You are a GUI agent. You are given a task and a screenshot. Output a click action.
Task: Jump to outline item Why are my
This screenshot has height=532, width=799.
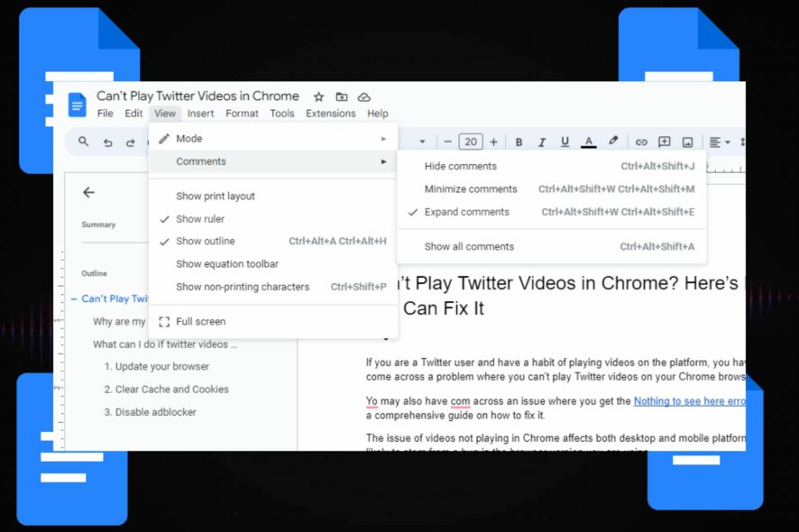click(x=119, y=322)
